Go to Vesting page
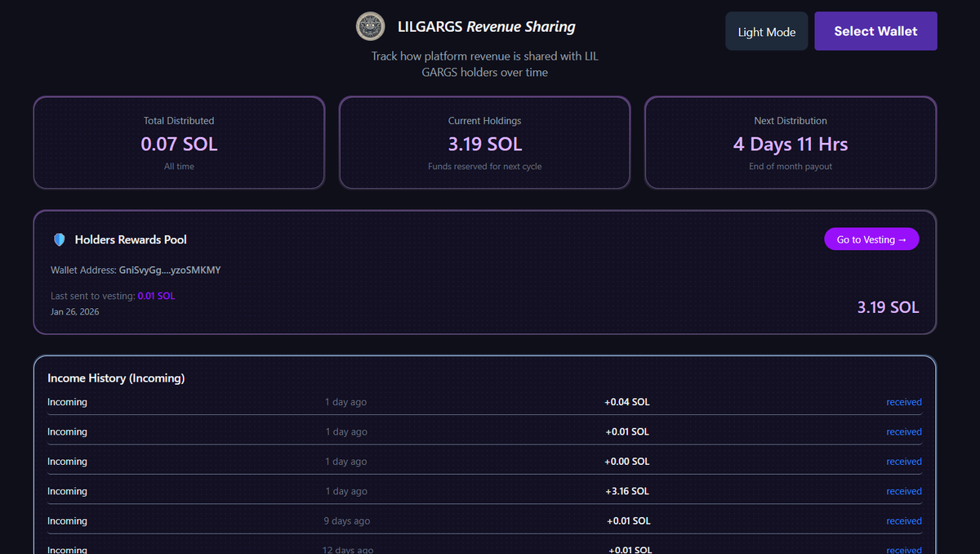Image resolution: width=980 pixels, height=554 pixels. pos(871,239)
